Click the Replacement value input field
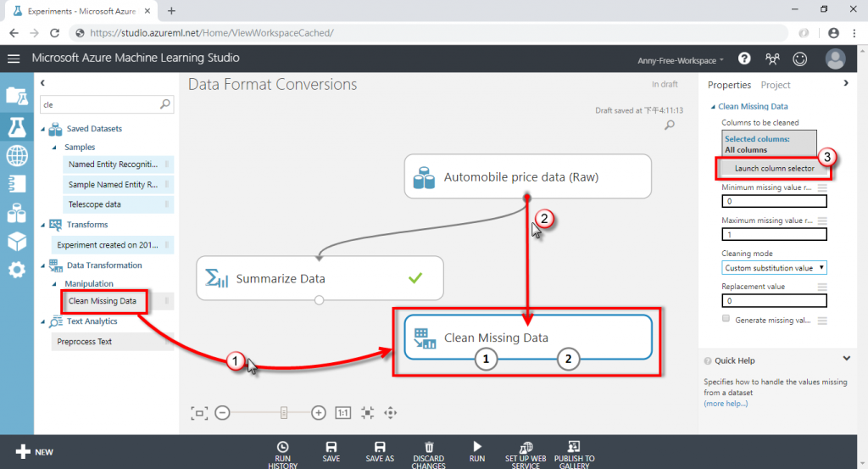The image size is (868, 469). [x=774, y=301]
